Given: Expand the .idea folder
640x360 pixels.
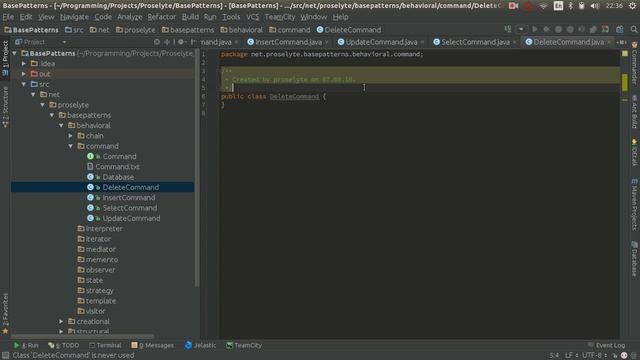Looking at the screenshot, I should (24, 64).
